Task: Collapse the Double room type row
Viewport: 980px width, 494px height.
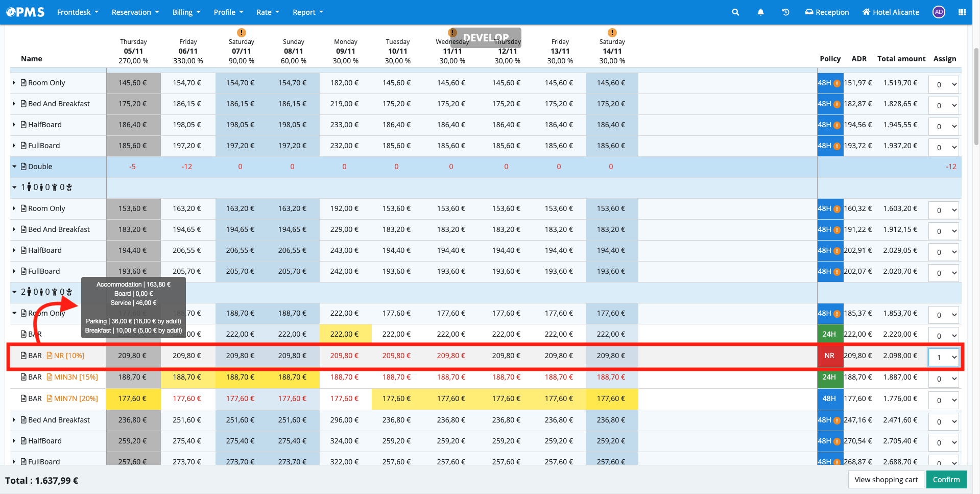Action: 14,167
